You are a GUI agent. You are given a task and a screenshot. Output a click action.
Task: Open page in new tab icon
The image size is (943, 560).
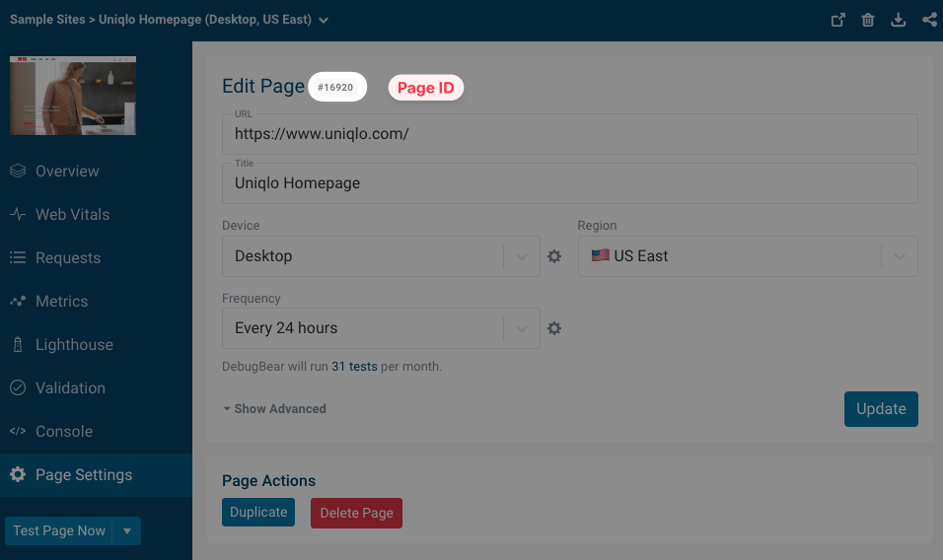[x=837, y=20]
